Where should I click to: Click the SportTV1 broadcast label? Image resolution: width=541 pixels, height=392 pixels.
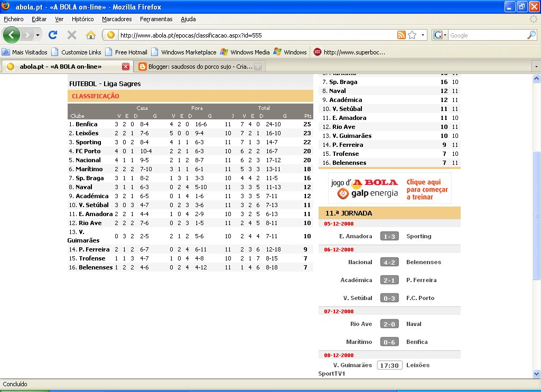pos(332,374)
